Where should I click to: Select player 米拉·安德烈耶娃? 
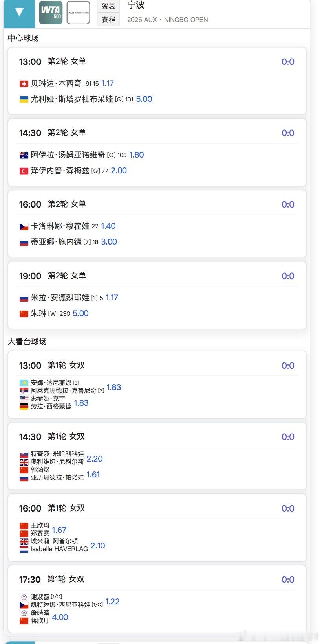pos(60,298)
